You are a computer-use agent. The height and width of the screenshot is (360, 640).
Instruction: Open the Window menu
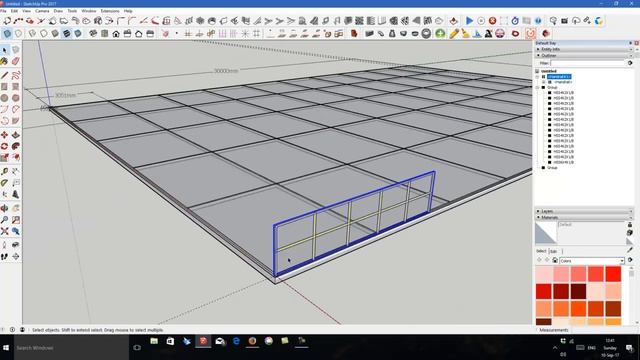(x=89, y=11)
